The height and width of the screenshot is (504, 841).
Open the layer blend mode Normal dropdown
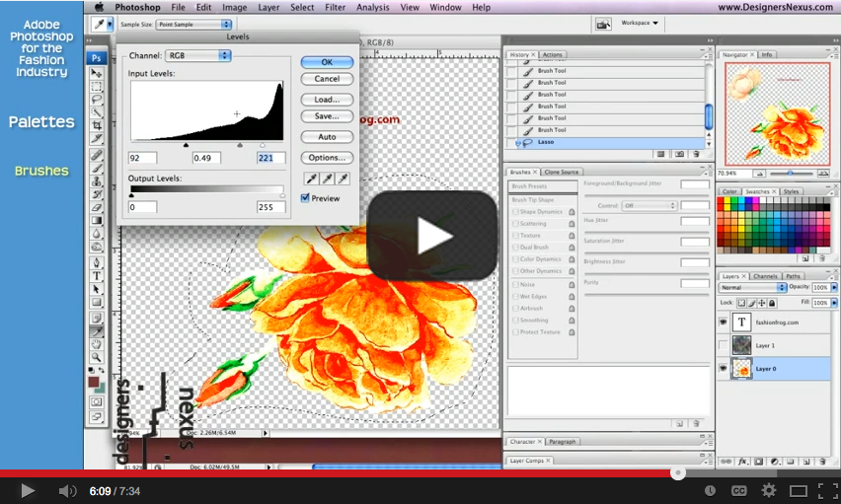[752, 287]
